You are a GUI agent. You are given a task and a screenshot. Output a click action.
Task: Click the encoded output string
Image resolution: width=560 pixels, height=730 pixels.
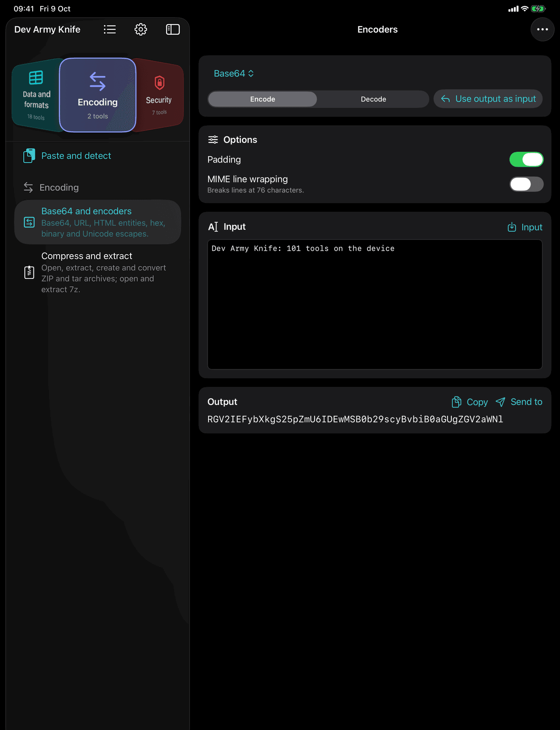355,419
